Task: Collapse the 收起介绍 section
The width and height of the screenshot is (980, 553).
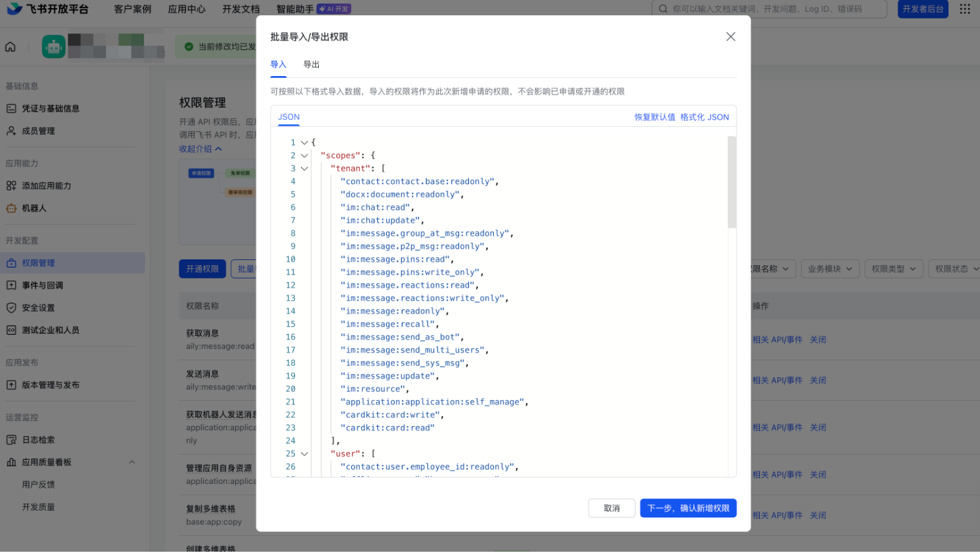Action: point(200,149)
